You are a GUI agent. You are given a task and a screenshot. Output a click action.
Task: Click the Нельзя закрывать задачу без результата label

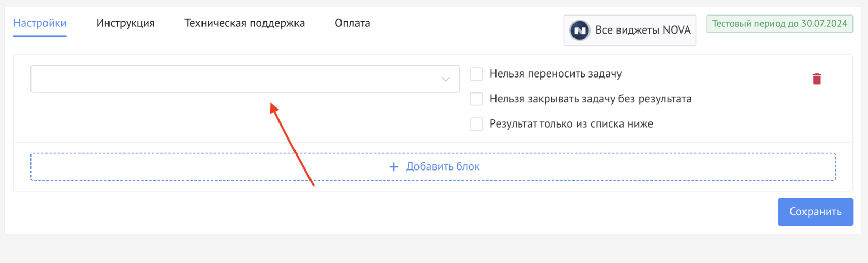[590, 99]
